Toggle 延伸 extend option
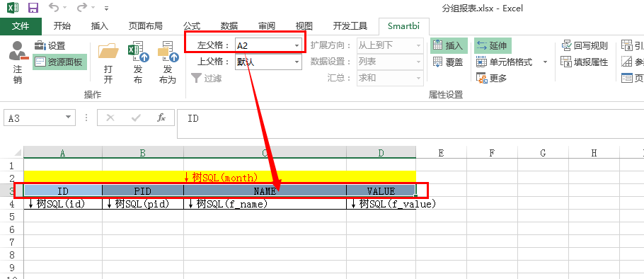Screen dimensions: 644x279 coord(493,45)
